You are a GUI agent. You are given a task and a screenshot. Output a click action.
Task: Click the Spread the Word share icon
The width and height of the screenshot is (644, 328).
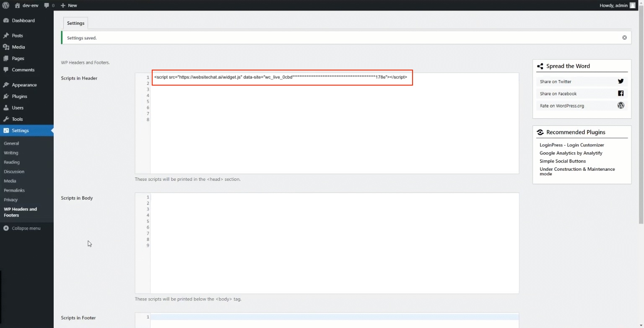click(x=540, y=66)
